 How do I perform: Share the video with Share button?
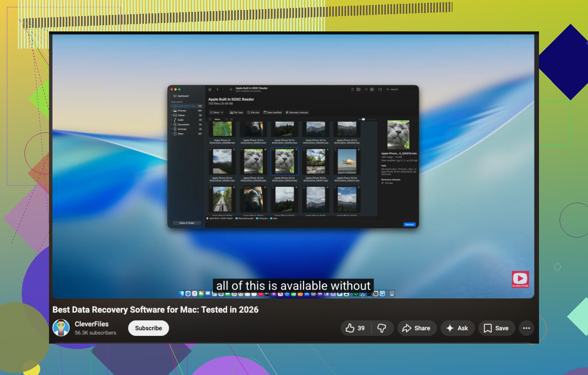(x=417, y=328)
